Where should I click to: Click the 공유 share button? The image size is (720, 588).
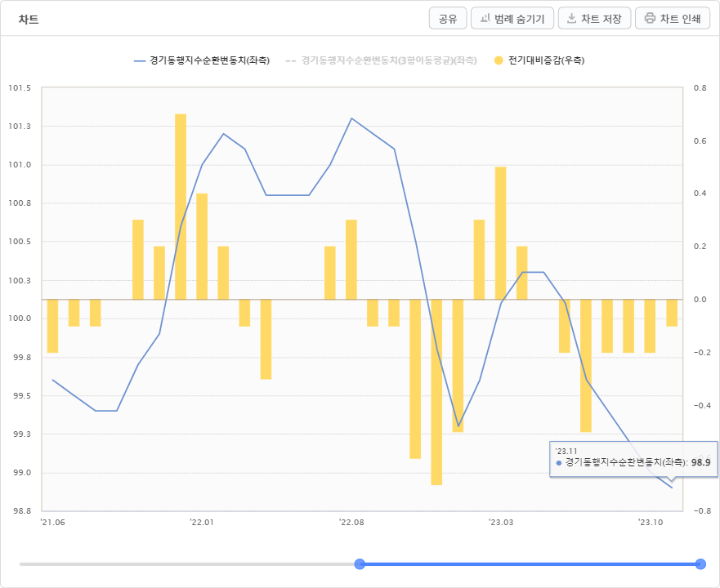pyautogui.click(x=448, y=18)
